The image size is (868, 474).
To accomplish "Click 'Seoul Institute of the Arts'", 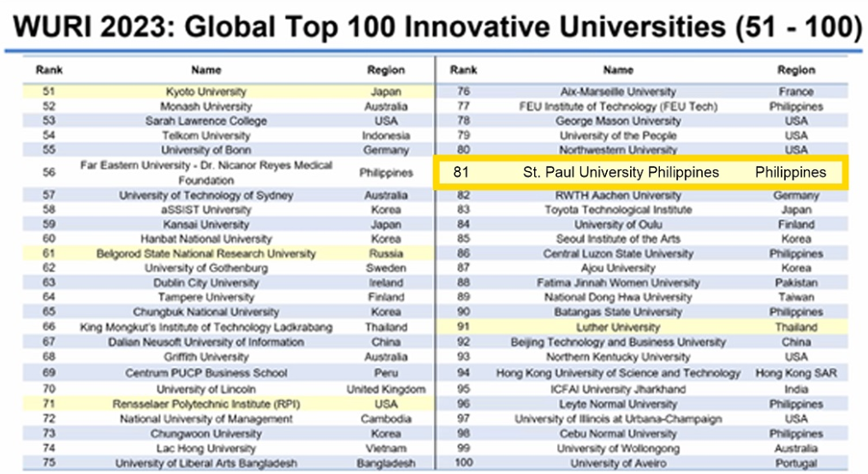I will click(618, 239).
